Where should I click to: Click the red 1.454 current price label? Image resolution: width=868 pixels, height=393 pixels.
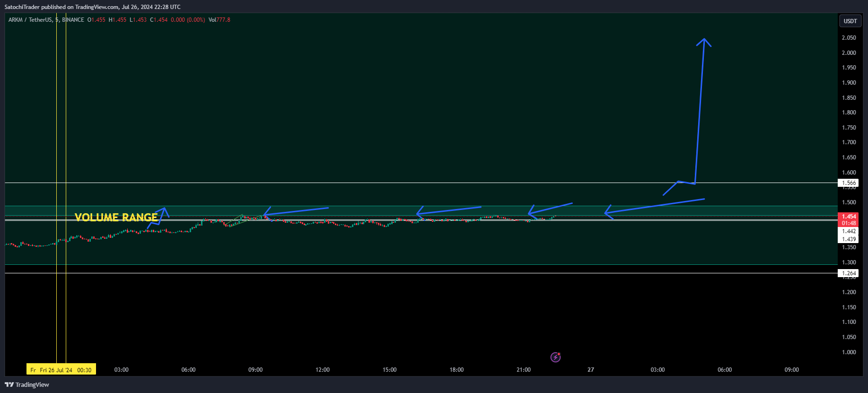[x=849, y=217]
